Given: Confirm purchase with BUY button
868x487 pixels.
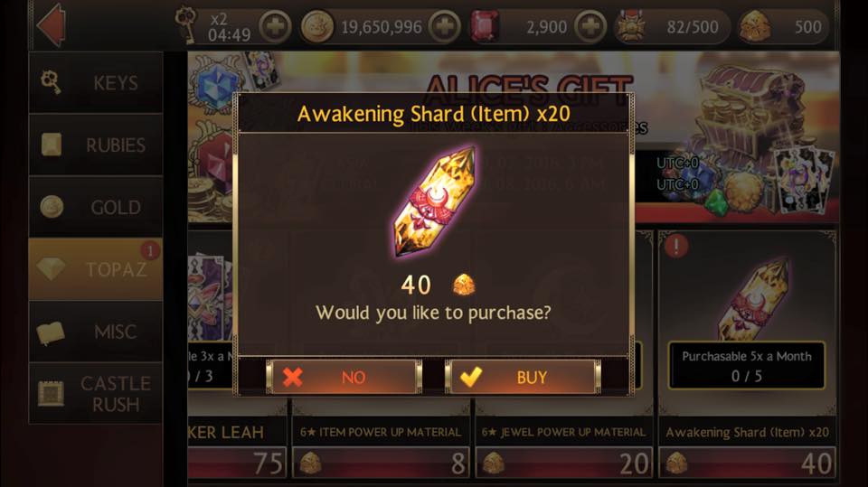Looking at the screenshot, I should (524, 377).
